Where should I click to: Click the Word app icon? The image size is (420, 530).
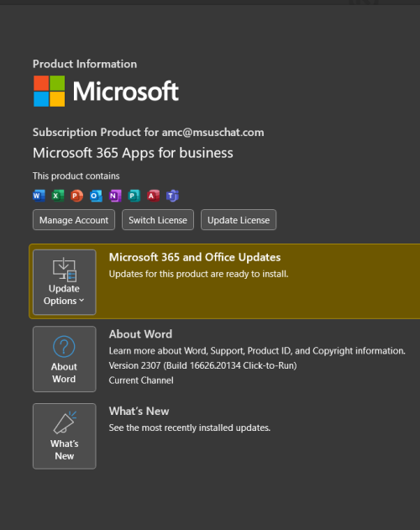pos(39,196)
